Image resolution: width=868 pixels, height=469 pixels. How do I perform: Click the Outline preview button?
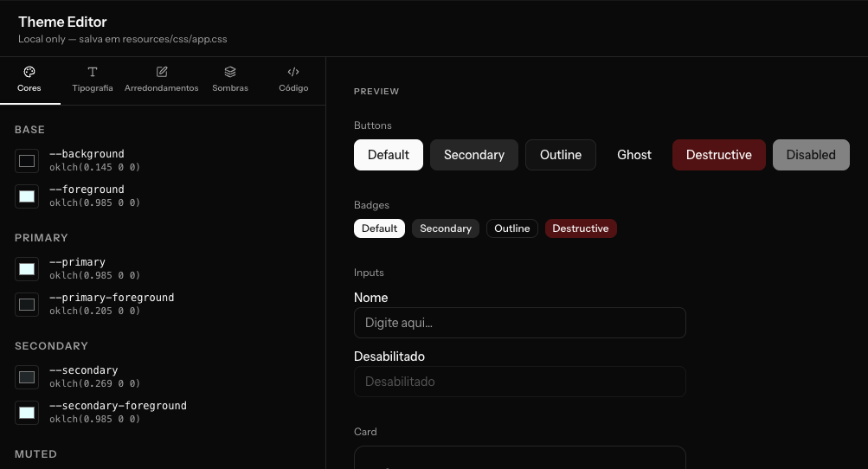point(561,155)
